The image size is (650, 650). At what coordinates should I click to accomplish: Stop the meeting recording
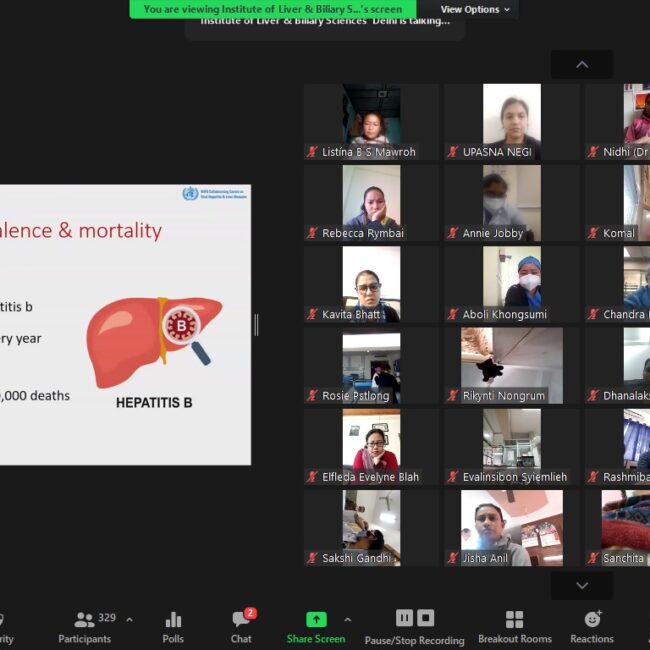(x=425, y=618)
